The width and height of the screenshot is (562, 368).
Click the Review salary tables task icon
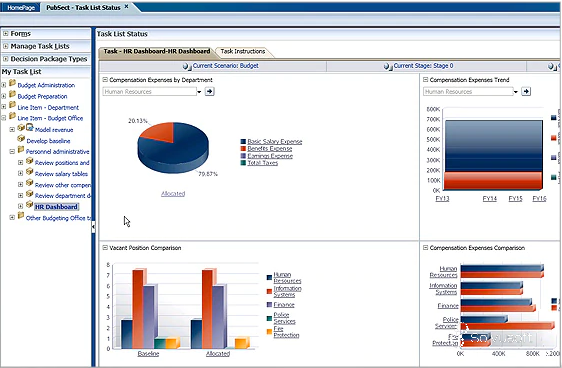pyautogui.click(x=30, y=172)
